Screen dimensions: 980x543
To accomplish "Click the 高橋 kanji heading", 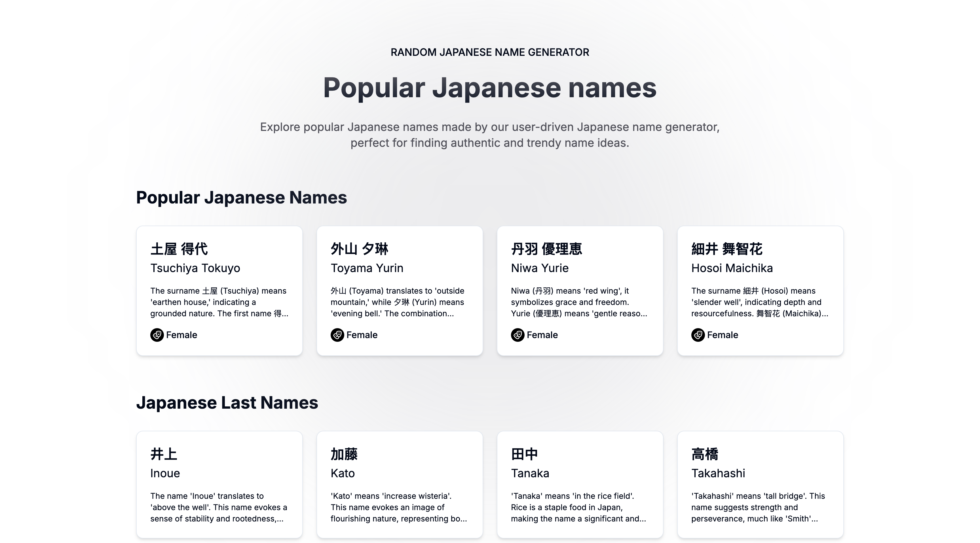I will [x=705, y=454].
